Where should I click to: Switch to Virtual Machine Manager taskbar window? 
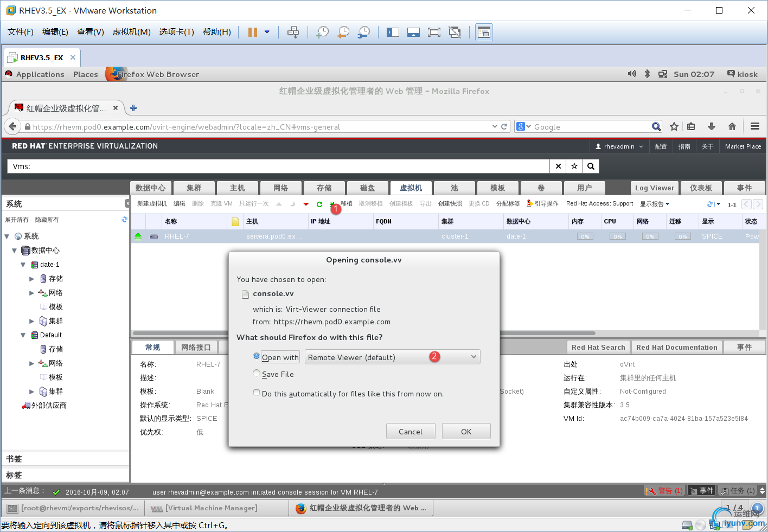pos(217,508)
